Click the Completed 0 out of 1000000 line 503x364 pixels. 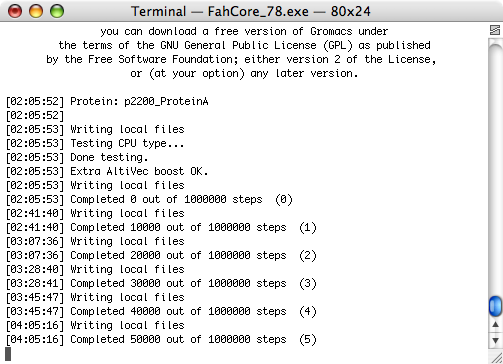(149, 199)
